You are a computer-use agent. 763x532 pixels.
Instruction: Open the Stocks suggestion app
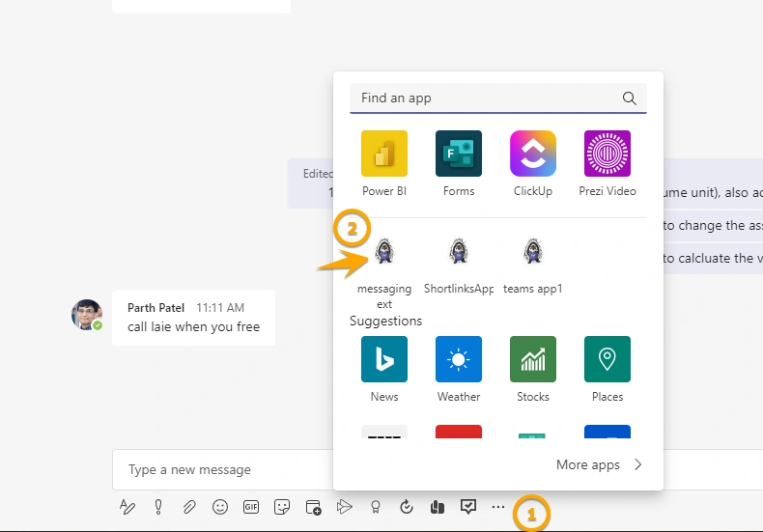533,359
